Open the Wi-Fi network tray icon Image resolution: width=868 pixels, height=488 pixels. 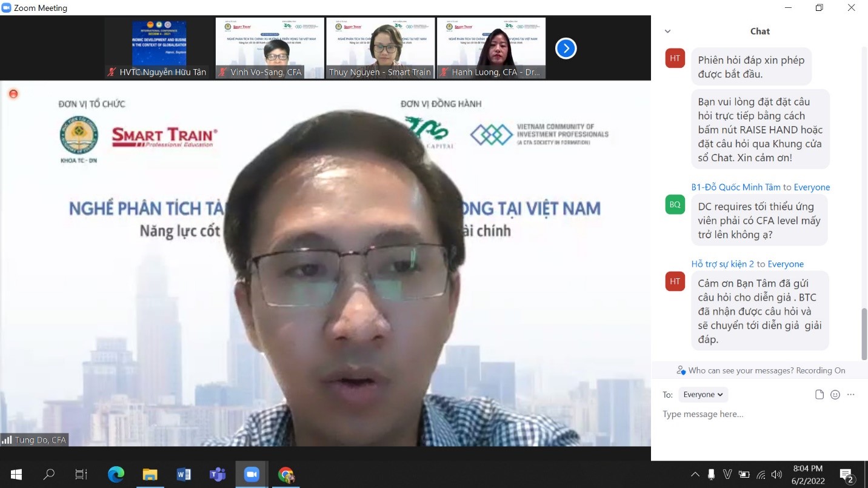point(761,474)
